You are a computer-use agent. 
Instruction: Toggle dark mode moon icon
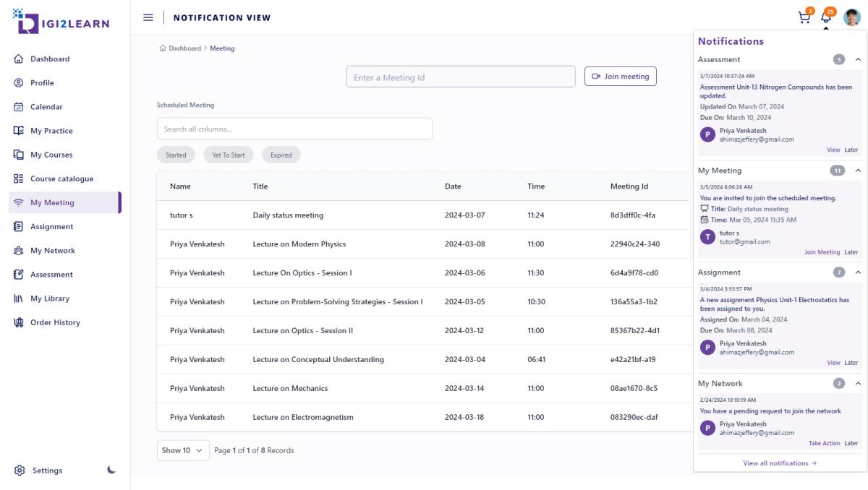pyautogui.click(x=111, y=470)
